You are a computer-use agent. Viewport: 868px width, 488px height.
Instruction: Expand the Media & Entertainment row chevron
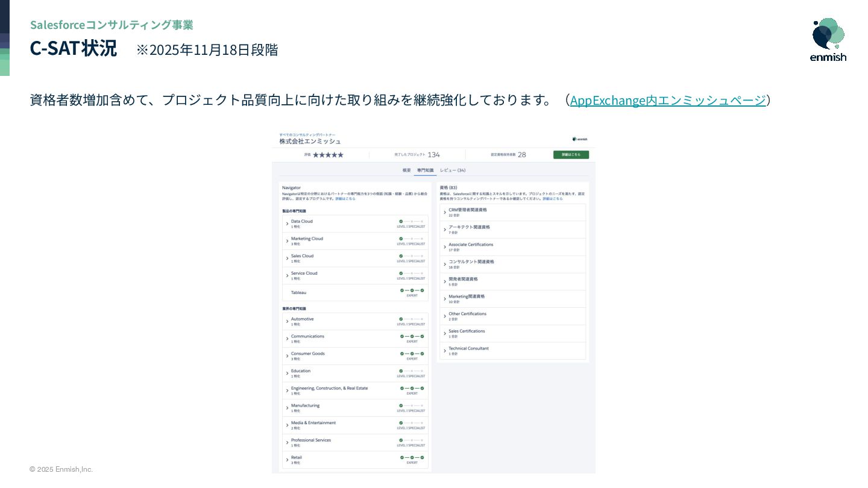tap(287, 425)
